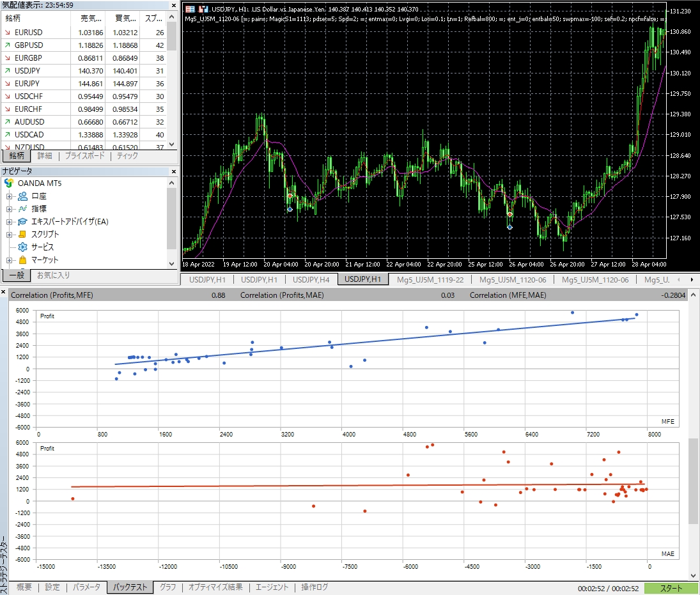The width and height of the screenshot is (700, 595).
Task: Click the green スタート button
Action: pyautogui.click(x=671, y=589)
